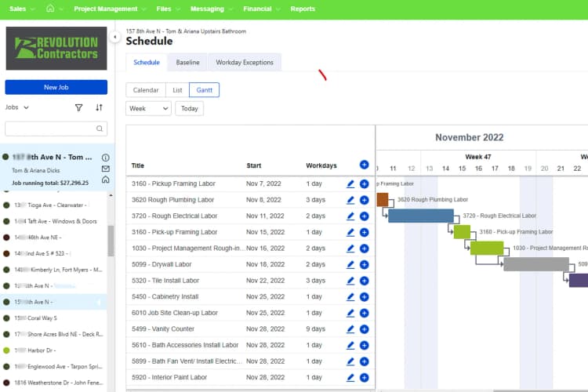Open the Week timescale dropdown
The width and height of the screenshot is (588, 392).
click(148, 109)
